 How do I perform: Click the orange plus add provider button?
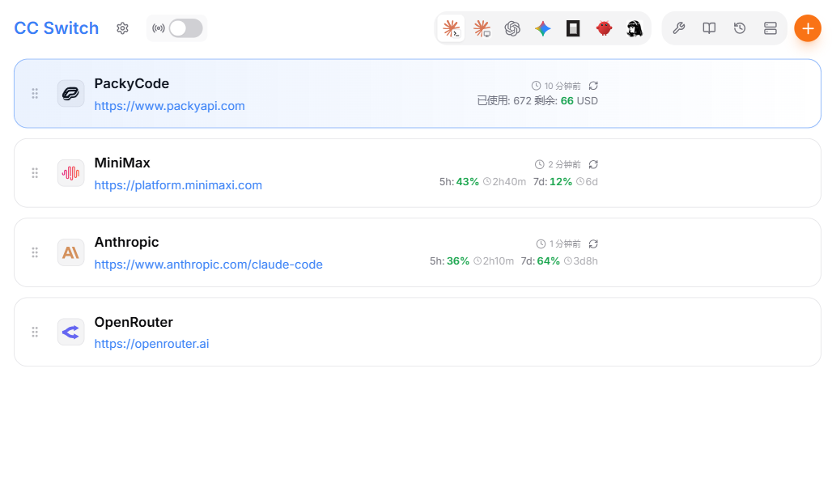(808, 28)
